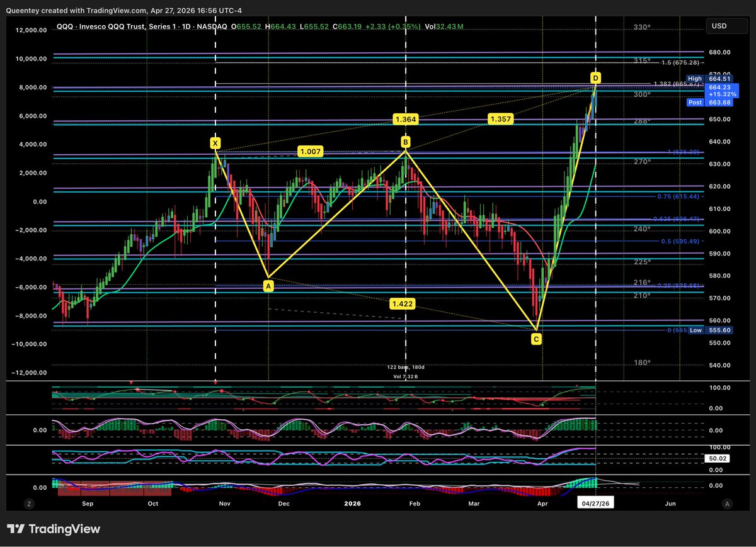This screenshot has height=547, width=756.
Task: Select the B point label of the pattern
Action: coord(406,142)
